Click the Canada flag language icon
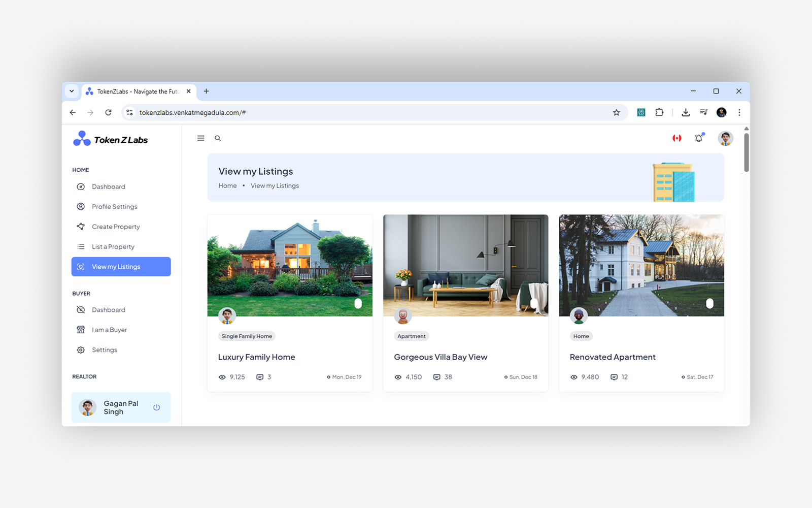Image resolution: width=812 pixels, height=508 pixels. (676, 138)
